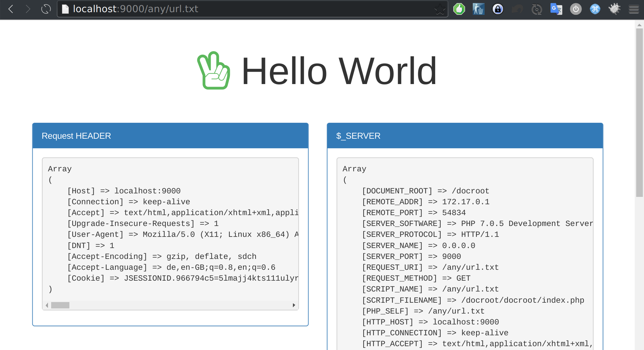The width and height of the screenshot is (644, 350).
Task: Click the forward navigation arrow
Action: point(28,9)
